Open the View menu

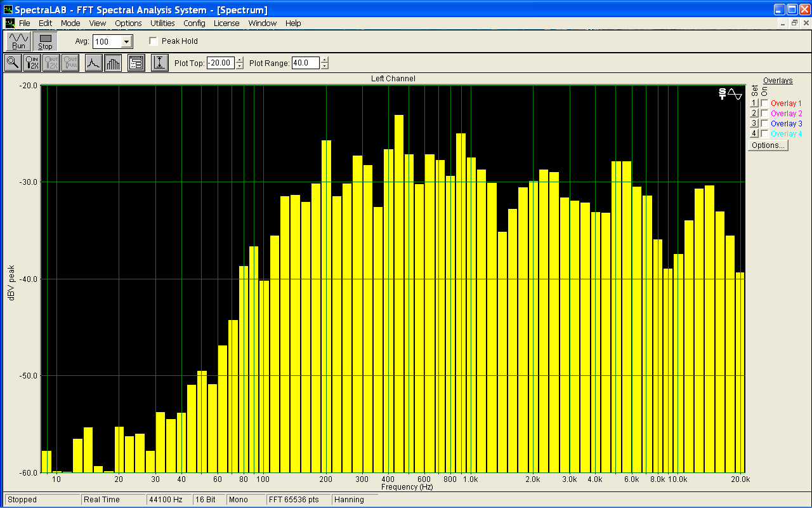(98, 23)
